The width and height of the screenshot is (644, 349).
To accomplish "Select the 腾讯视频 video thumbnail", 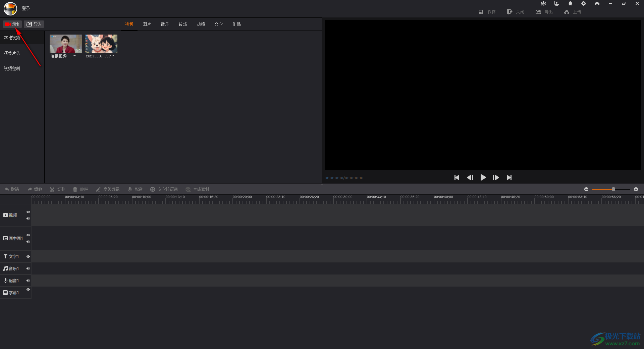I will pyautogui.click(x=66, y=44).
